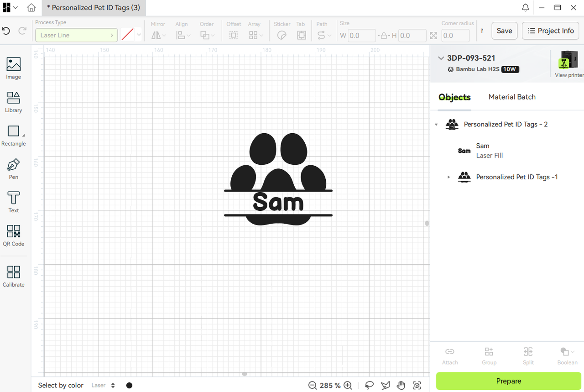Screen dimensions: 584x392
Task: Click the Split button
Action: click(528, 355)
